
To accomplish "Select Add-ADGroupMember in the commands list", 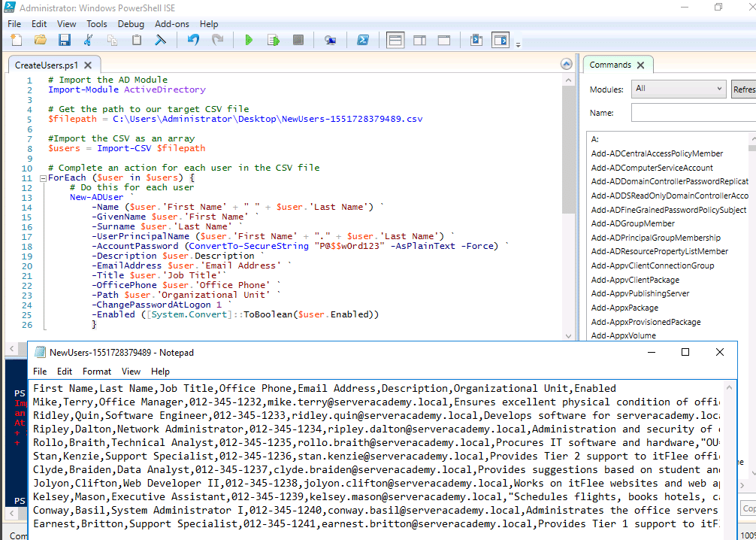I will click(633, 223).
